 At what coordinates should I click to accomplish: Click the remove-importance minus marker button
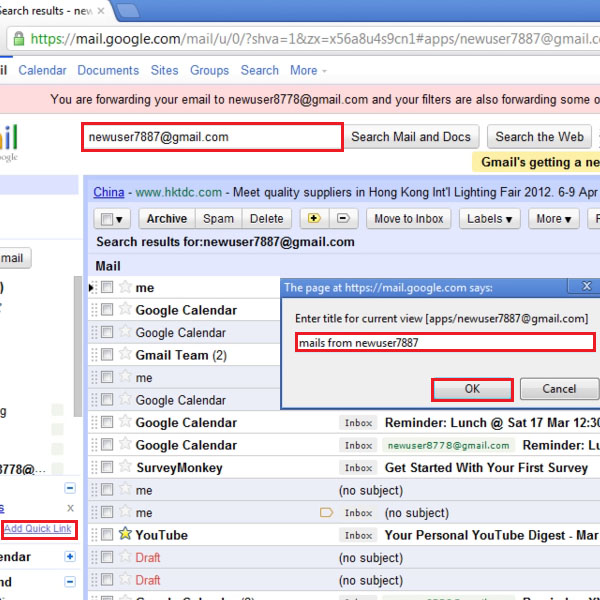pos(343,218)
